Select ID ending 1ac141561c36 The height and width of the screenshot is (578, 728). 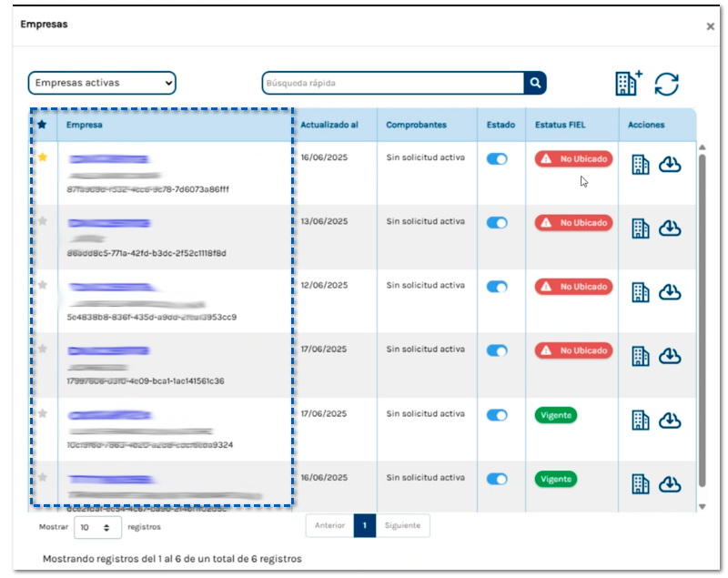pyautogui.click(x=146, y=381)
